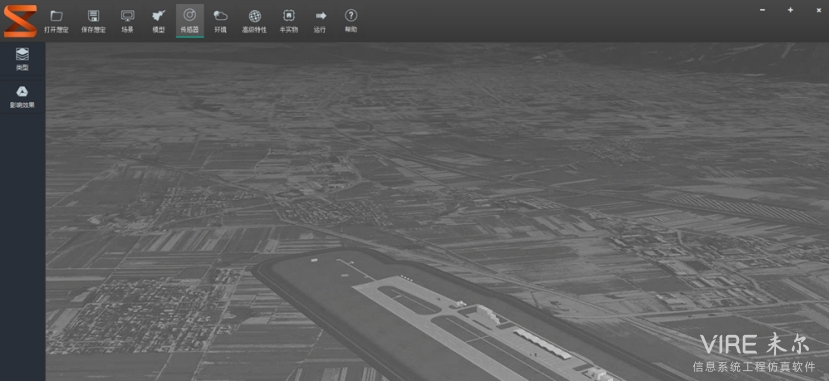Screen dimensions: 830x382
Task: Open the 影响效果 effects sidebar panel
Action: click(x=22, y=97)
